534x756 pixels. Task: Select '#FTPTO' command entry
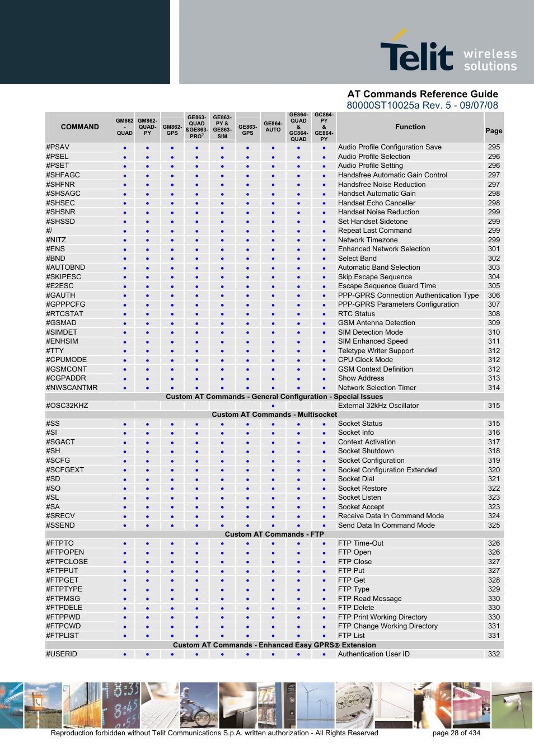(60, 543)
